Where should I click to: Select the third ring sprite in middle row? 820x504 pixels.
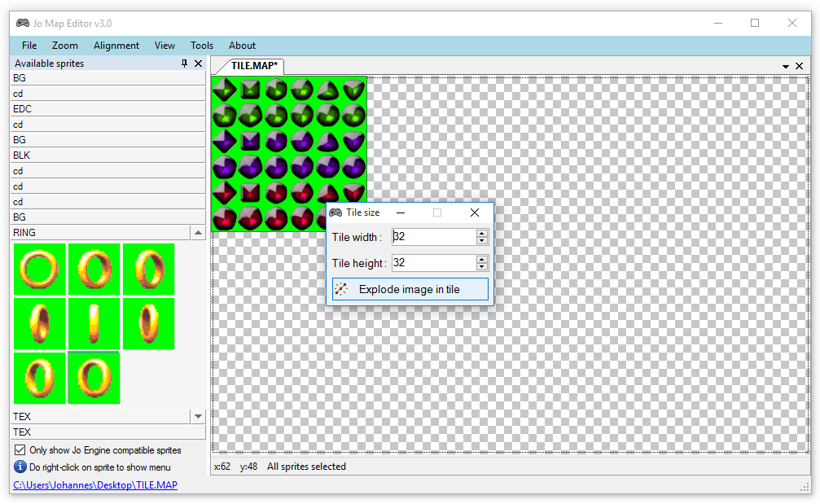pos(148,323)
